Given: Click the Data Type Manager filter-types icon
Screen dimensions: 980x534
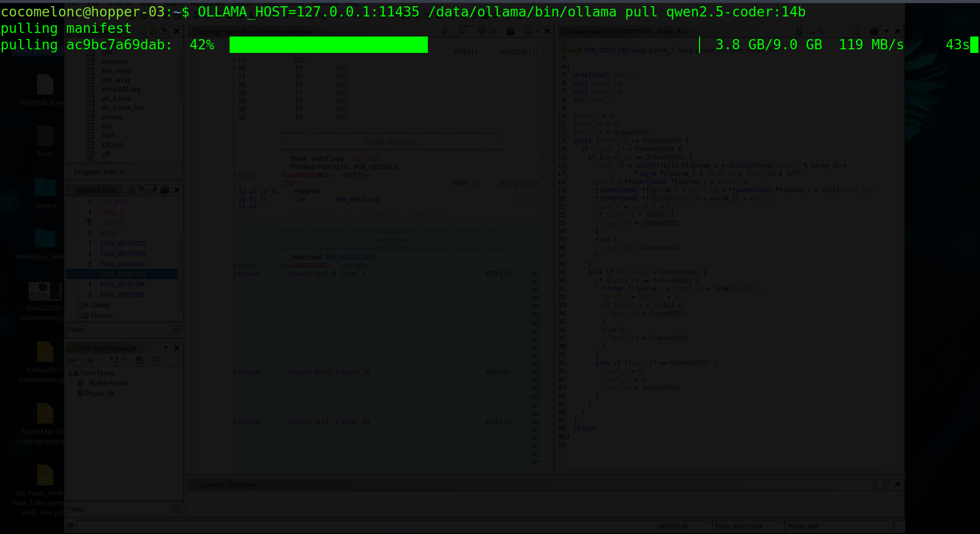Looking at the screenshot, I should tap(115, 360).
